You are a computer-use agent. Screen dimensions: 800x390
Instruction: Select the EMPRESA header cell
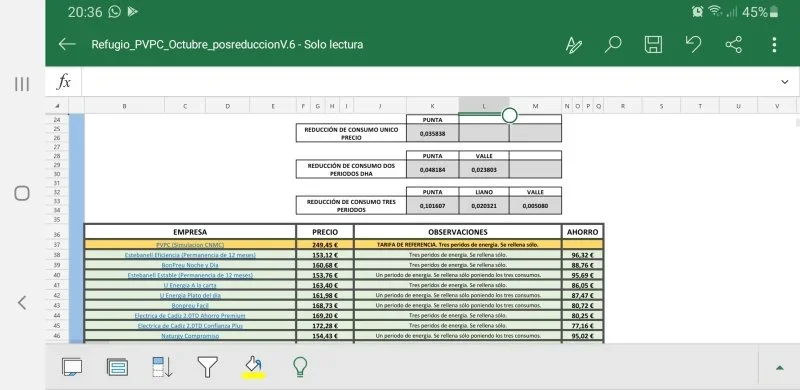[190, 232]
